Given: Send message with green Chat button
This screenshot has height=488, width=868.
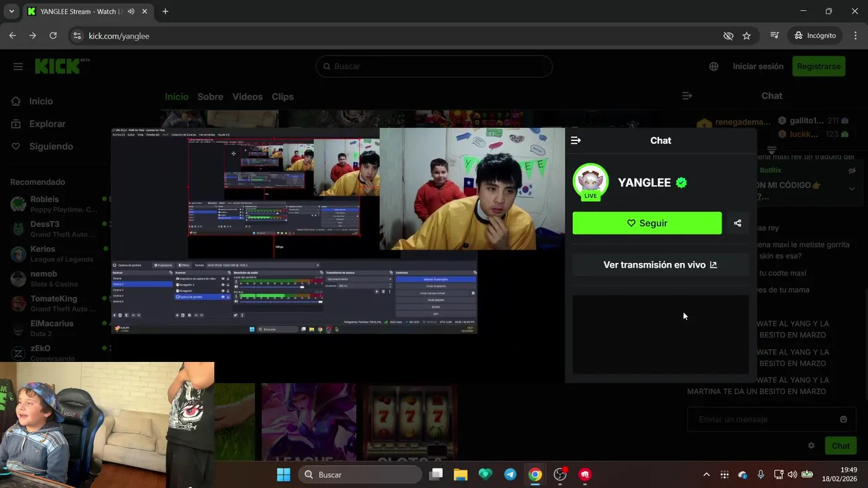Looking at the screenshot, I should click(840, 445).
